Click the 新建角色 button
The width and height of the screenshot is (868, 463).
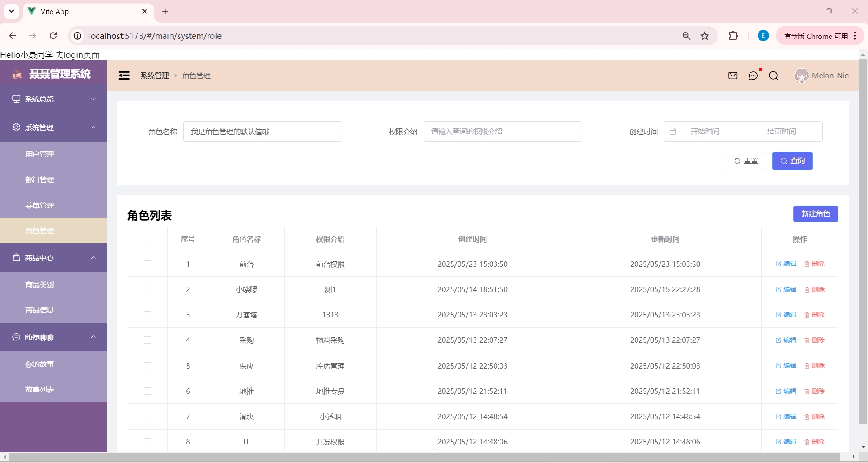click(816, 214)
